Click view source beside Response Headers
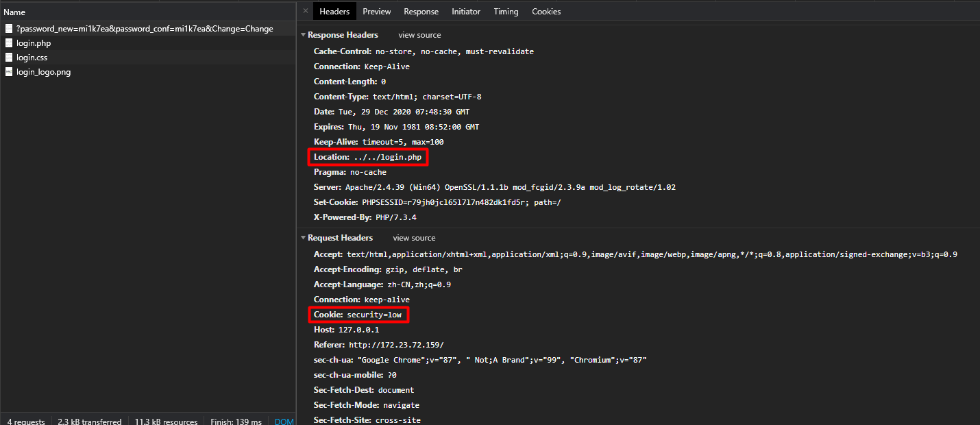Screen dimensions: 980x425 point(419,35)
